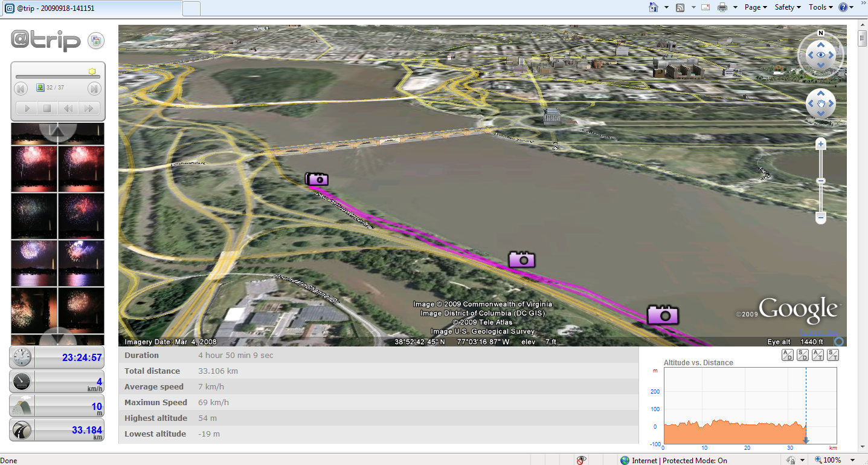Click the altitude gauge icon
The image size is (868, 465).
pyautogui.click(x=22, y=406)
